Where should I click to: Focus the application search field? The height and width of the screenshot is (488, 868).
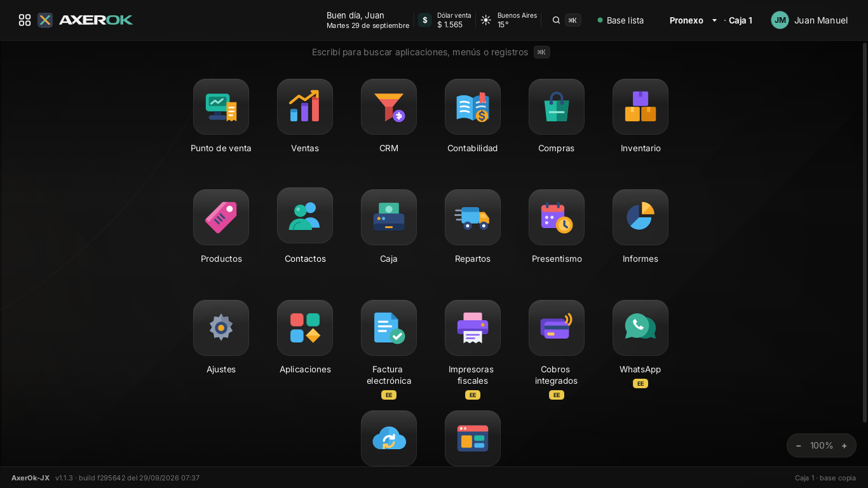(x=431, y=52)
